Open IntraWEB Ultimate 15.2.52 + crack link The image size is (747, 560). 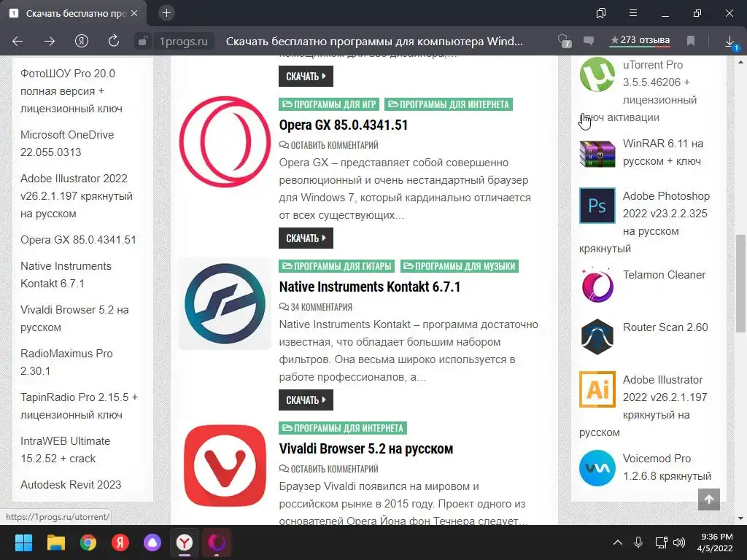(65, 449)
